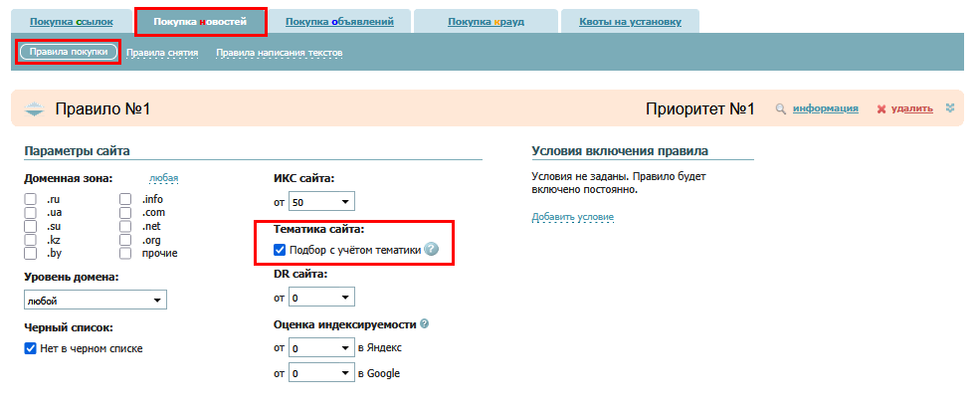
Task: Click the Добавить условие link
Action: click(x=572, y=217)
